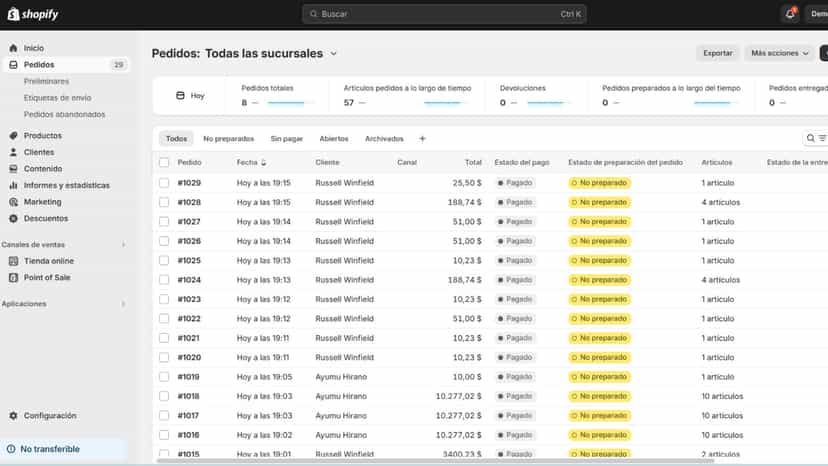Viewport: 828px width, 466px height.
Task: Click the Contenido icon in sidebar
Action: [13, 169]
